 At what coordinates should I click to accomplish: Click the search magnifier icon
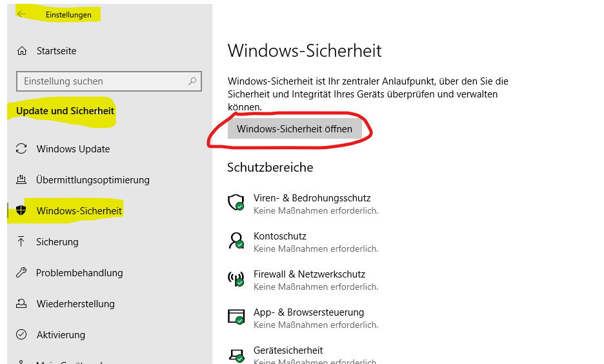[192, 81]
